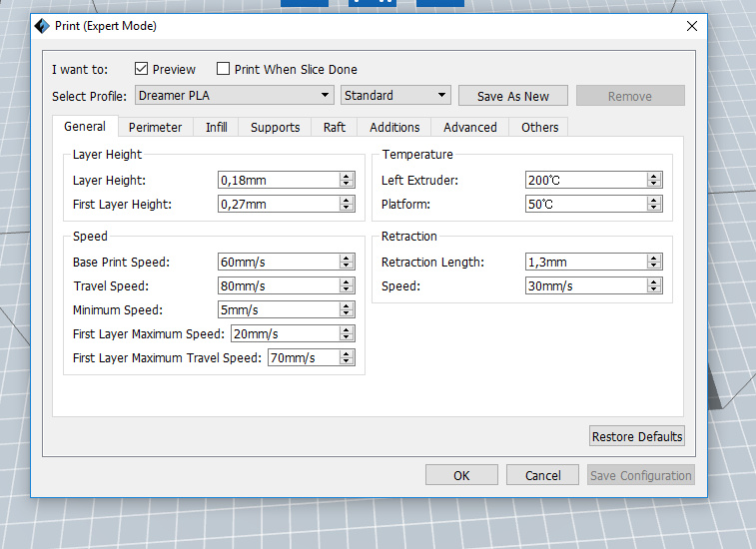The width and height of the screenshot is (756, 549).
Task: Click the Layer Height spinner arrows
Action: click(347, 181)
